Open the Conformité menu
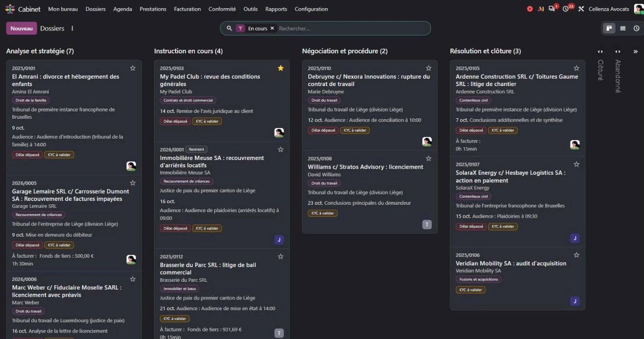The height and width of the screenshot is (339, 644). tap(222, 9)
